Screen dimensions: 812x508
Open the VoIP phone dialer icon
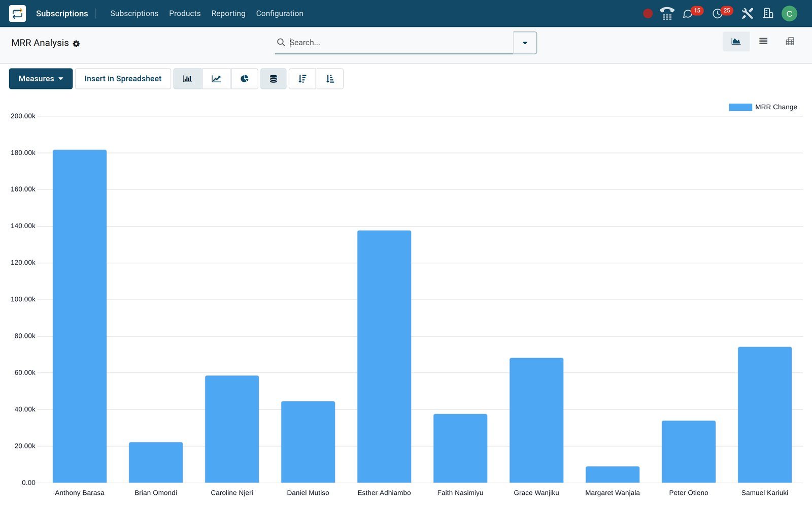point(667,14)
